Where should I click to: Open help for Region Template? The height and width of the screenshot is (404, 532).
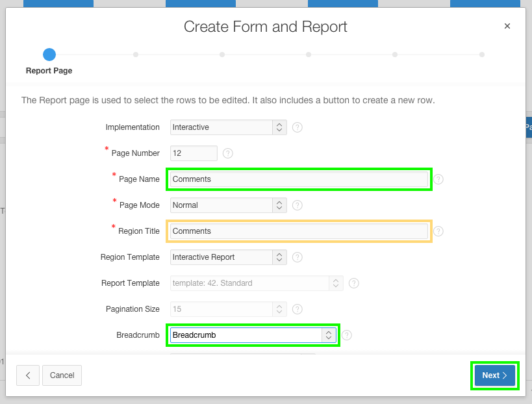(x=297, y=257)
